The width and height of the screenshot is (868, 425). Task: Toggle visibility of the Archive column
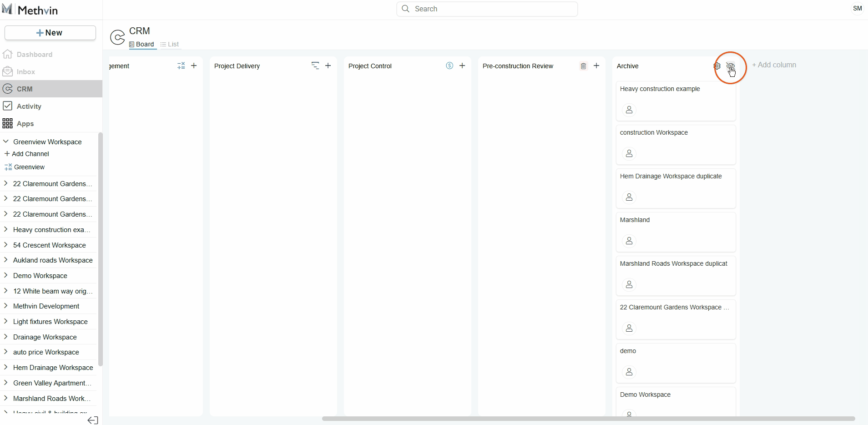pyautogui.click(x=730, y=66)
